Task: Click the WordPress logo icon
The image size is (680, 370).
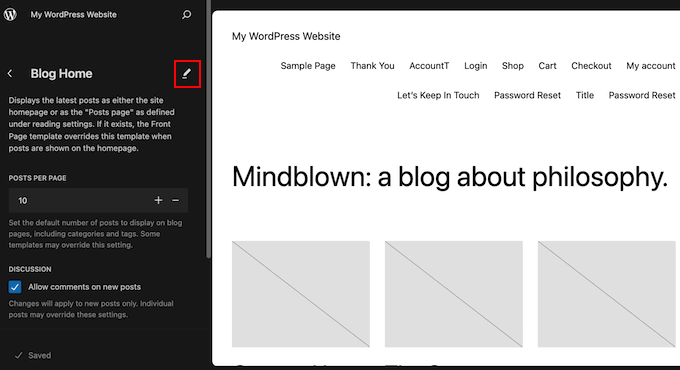Action: click(10, 14)
